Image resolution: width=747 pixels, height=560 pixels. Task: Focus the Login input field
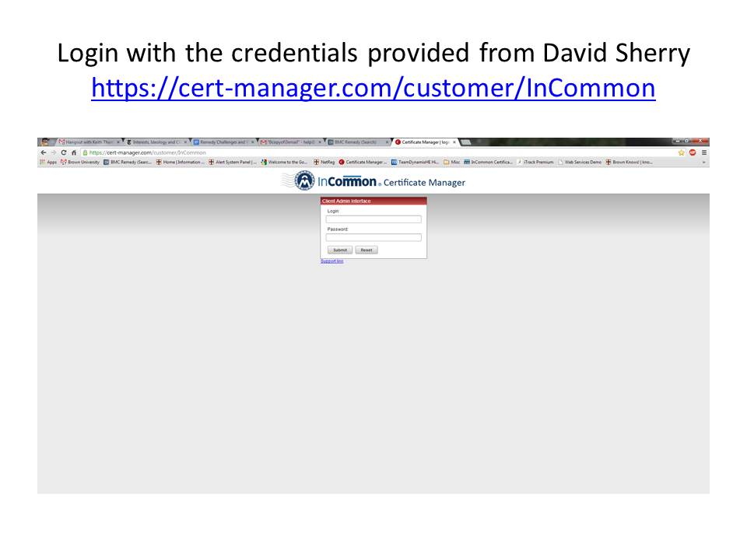373,219
